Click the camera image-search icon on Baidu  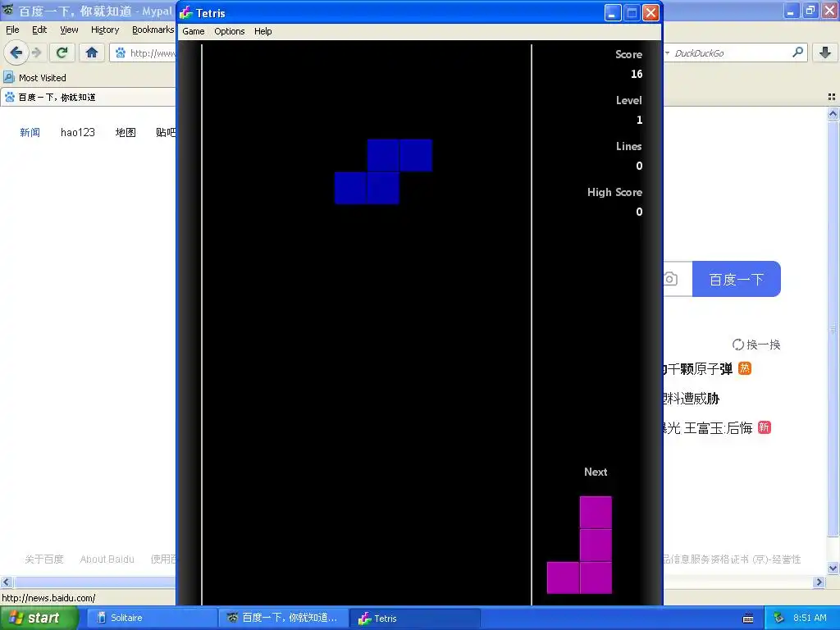click(671, 279)
